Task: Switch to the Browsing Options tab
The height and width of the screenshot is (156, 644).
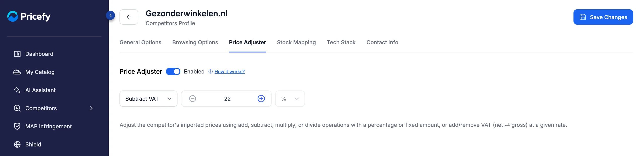Action: click(x=195, y=42)
